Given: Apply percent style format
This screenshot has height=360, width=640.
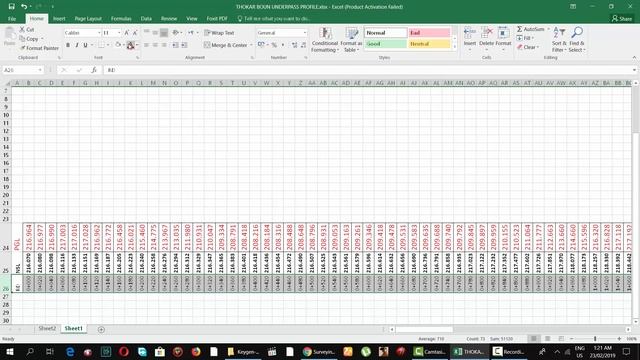Looking at the screenshot, I should click(x=274, y=45).
